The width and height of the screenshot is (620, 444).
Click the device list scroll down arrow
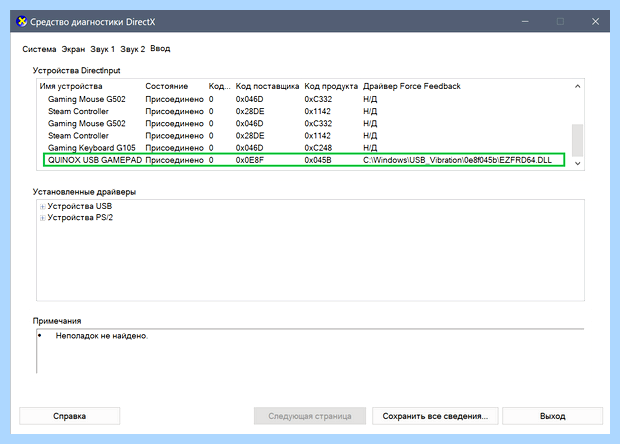coord(577,163)
